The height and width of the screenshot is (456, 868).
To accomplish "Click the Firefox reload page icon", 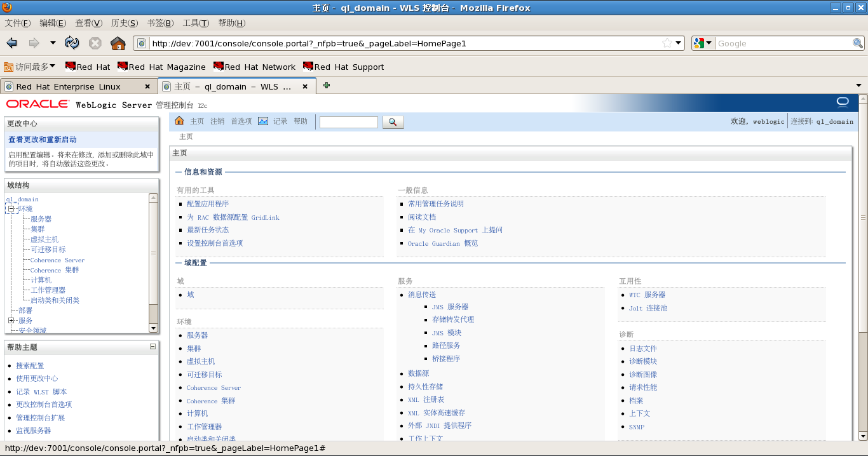I will [72, 43].
